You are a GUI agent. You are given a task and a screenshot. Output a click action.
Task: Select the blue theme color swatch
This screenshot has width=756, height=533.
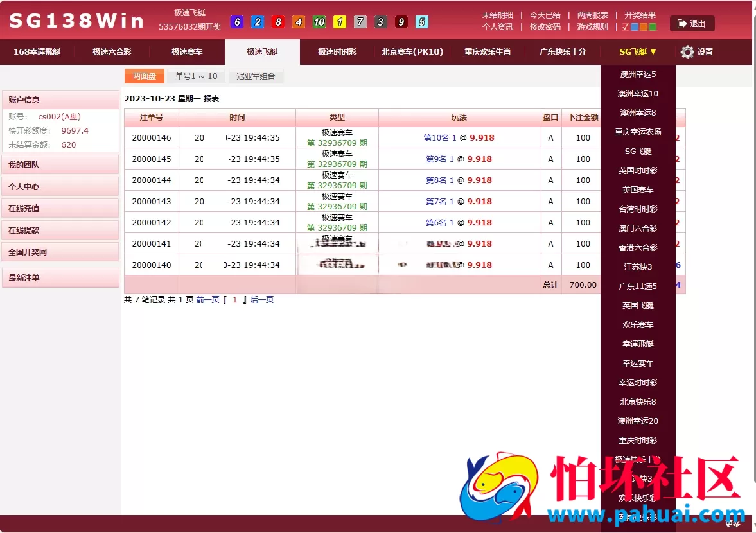635,27
